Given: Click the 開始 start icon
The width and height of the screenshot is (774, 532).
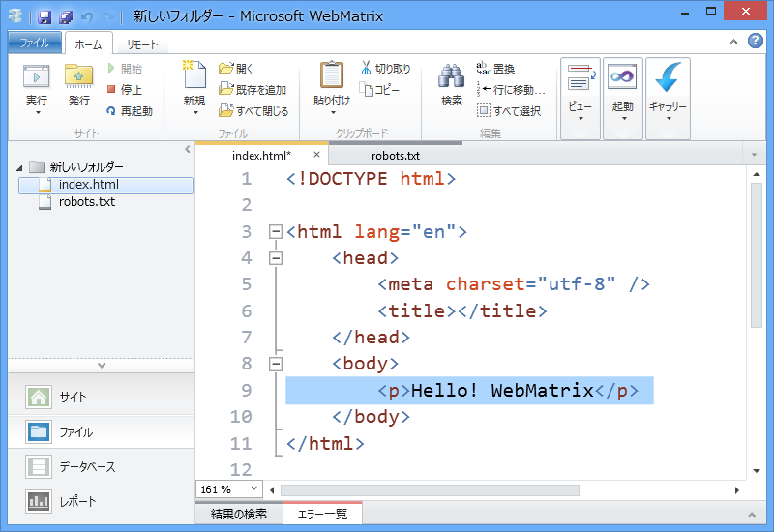Looking at the screenshot, I should click(x=111, y=68).
